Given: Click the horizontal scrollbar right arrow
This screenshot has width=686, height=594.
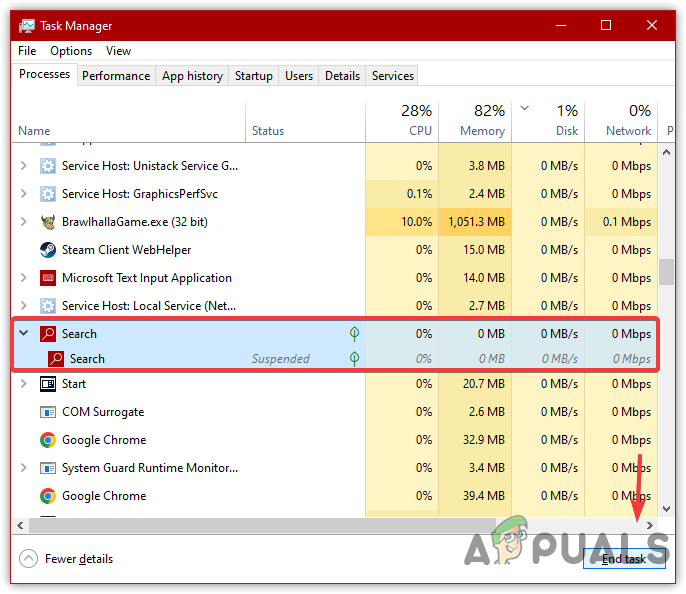Looking at the screenshot, I should click(x=650, y=525).
